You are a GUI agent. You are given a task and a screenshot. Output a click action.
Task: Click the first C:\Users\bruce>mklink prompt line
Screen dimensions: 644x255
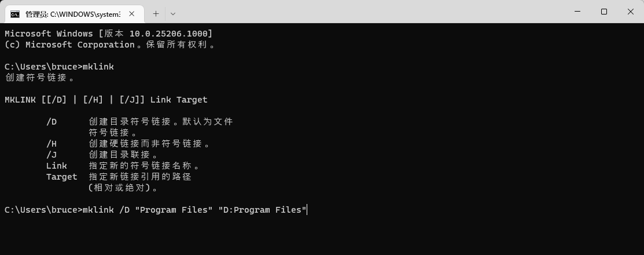[59, 67]
